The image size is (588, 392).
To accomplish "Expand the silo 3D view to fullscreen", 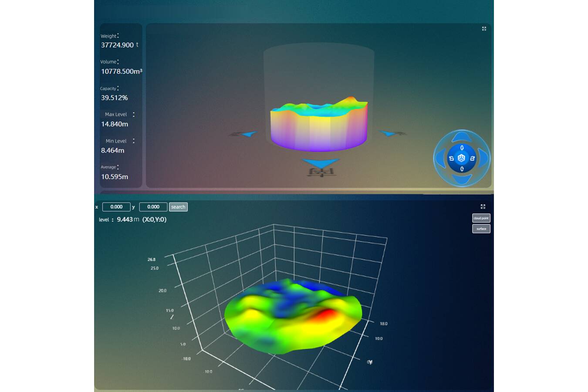I will pyautogui.click(x=484, y=29).
